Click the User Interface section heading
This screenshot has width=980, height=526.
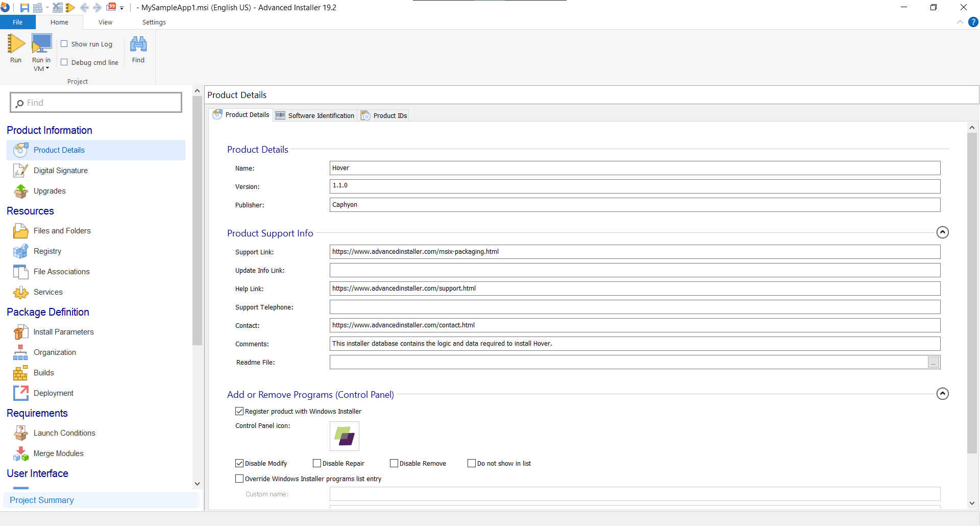tap(38, 473)
